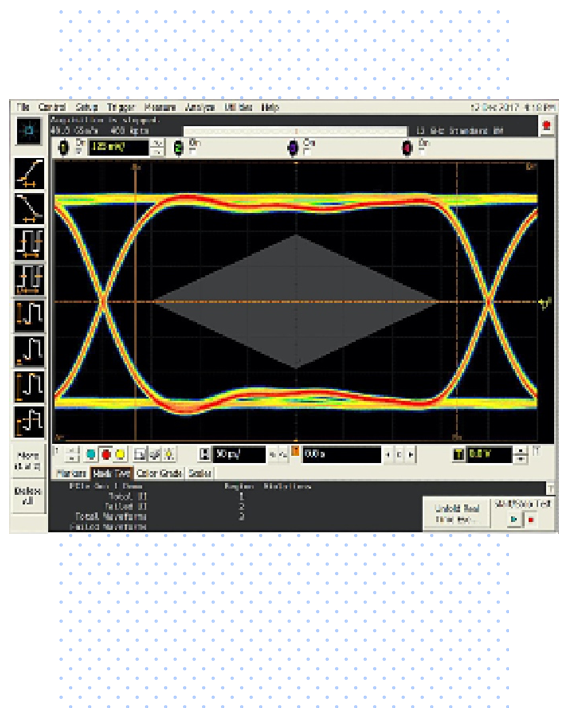Open the Measure menu
Image resolution: width=569 pixels, height=719 pixels.
[x=160, y=107]
